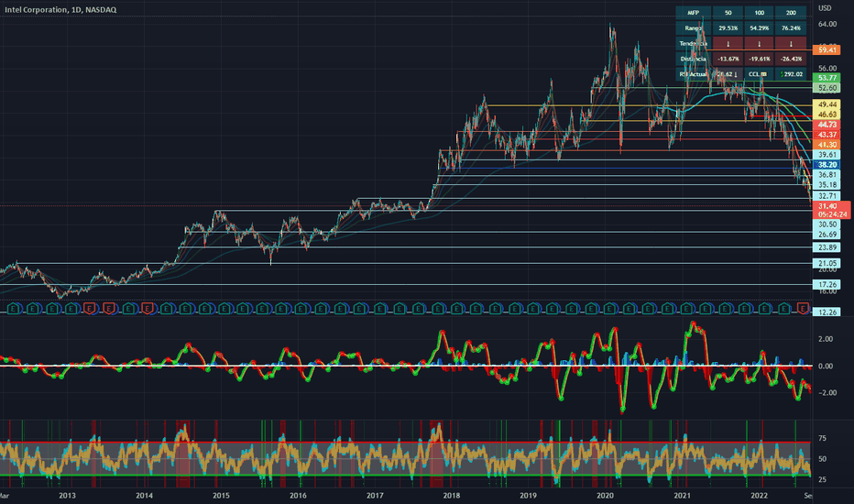Click the 2022 label on the time axis

(x=759, y=495)
